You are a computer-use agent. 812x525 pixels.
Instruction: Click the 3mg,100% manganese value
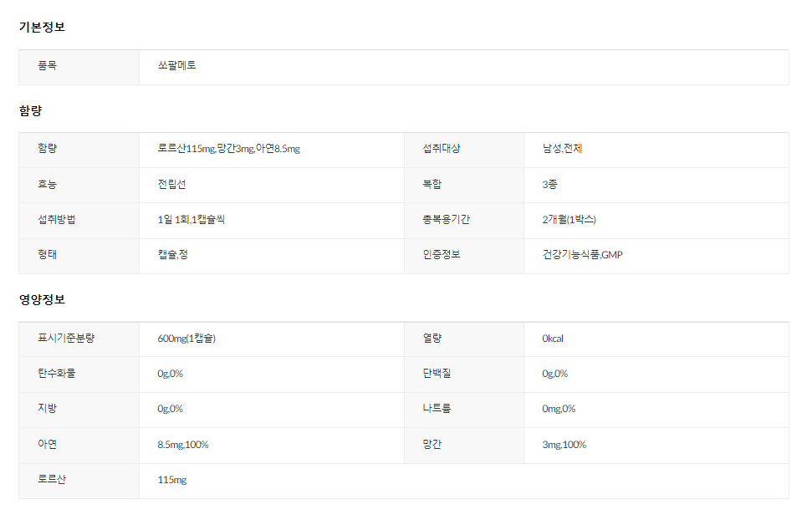coord(564,445)
